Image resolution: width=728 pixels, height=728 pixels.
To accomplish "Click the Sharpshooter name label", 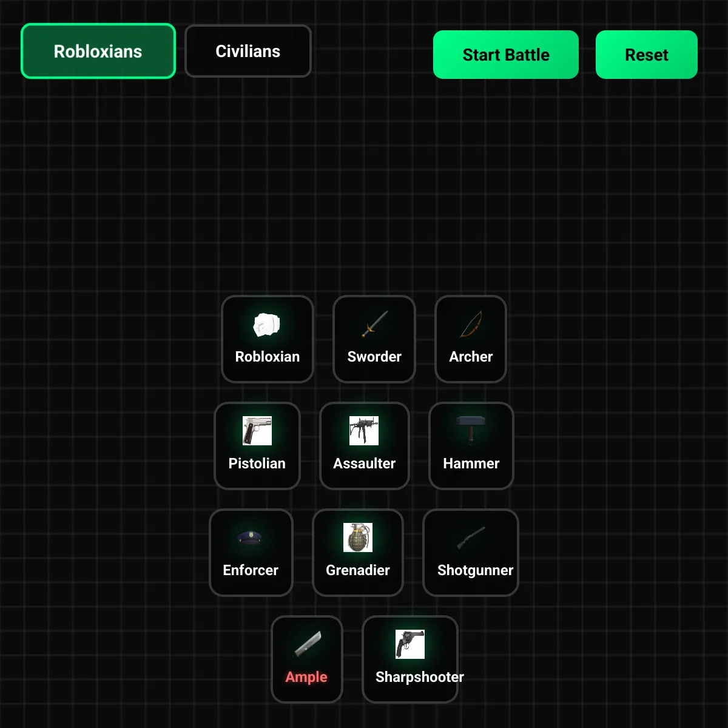I will (x=420, y=677).
